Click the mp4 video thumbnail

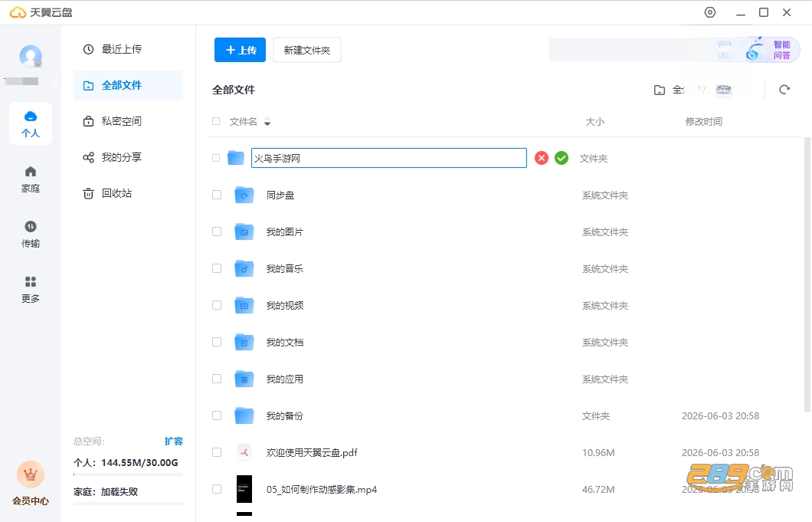(244, 489)
